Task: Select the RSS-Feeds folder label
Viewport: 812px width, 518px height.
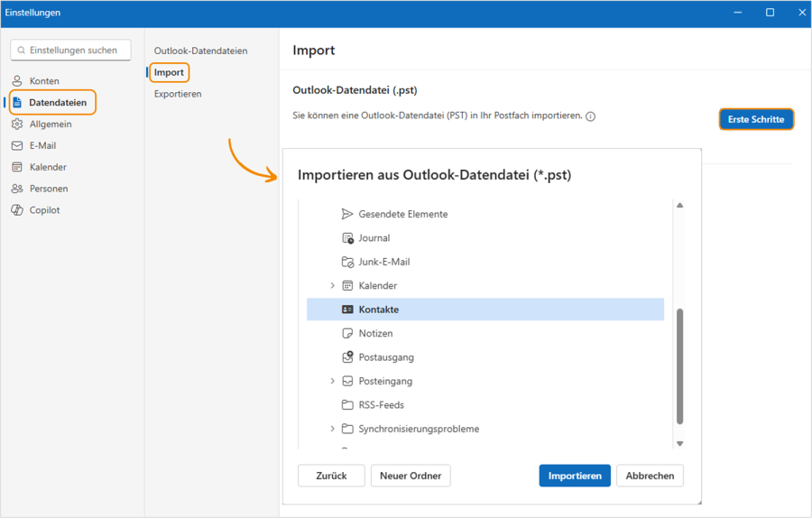Action: point(381,404)
